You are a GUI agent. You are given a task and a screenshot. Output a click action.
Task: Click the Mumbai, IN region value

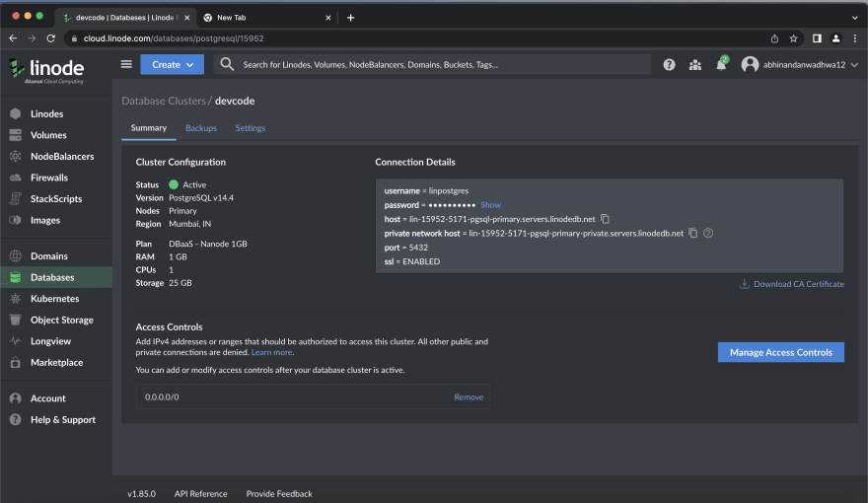(189, 224)
